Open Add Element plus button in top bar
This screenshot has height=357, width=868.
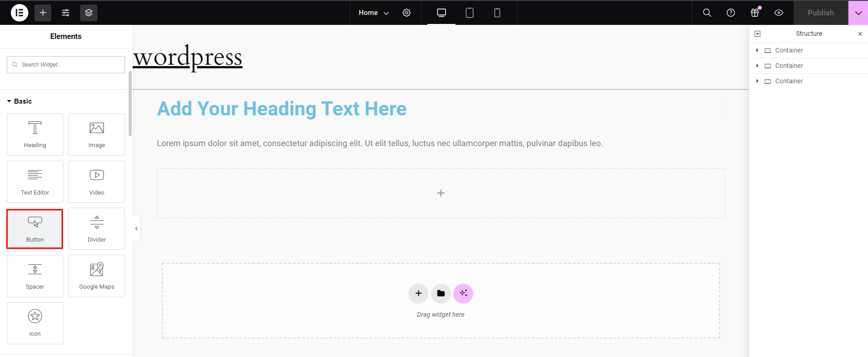point(43,13)
